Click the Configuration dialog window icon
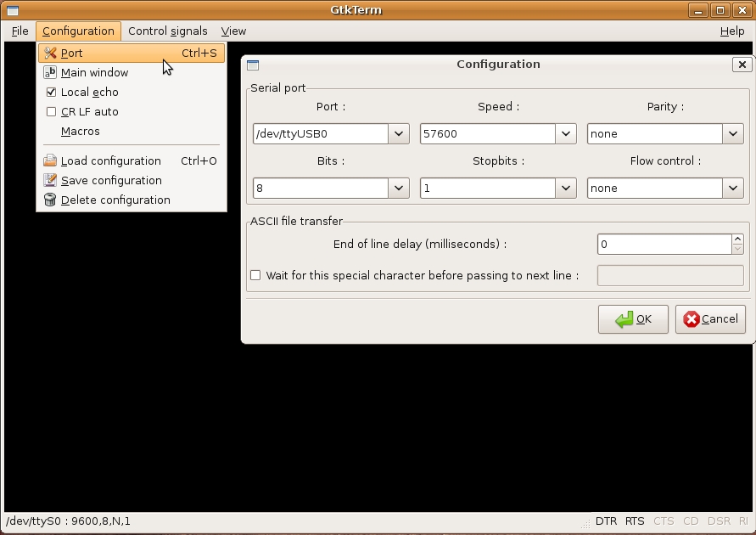The width and height of the screenshot is (756, 535). pyautogui.click(x=253, y=65)
